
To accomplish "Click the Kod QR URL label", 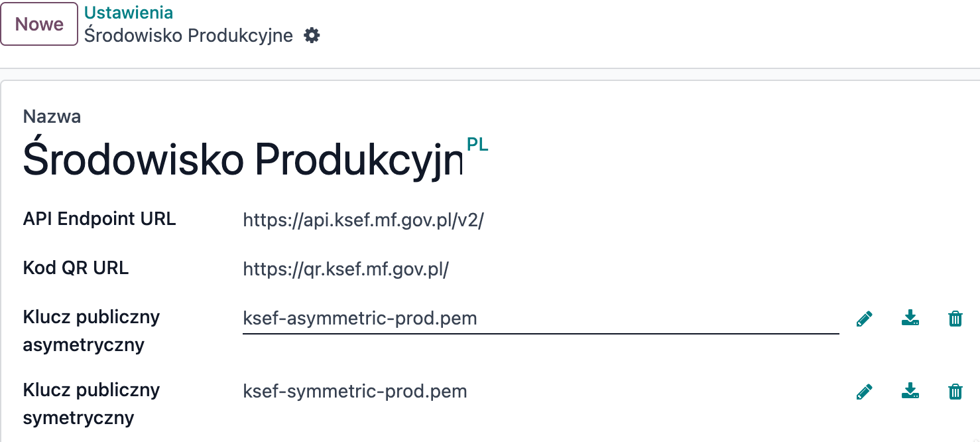I will pos(76,268).
